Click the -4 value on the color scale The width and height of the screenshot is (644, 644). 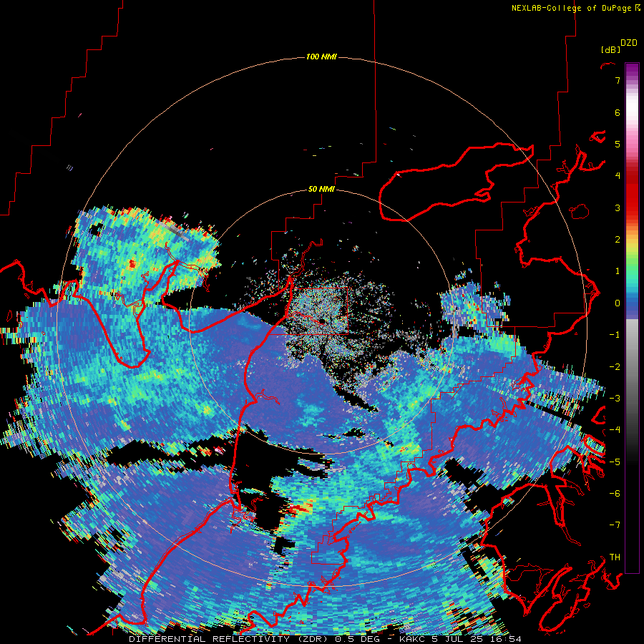tap(615, 430)
